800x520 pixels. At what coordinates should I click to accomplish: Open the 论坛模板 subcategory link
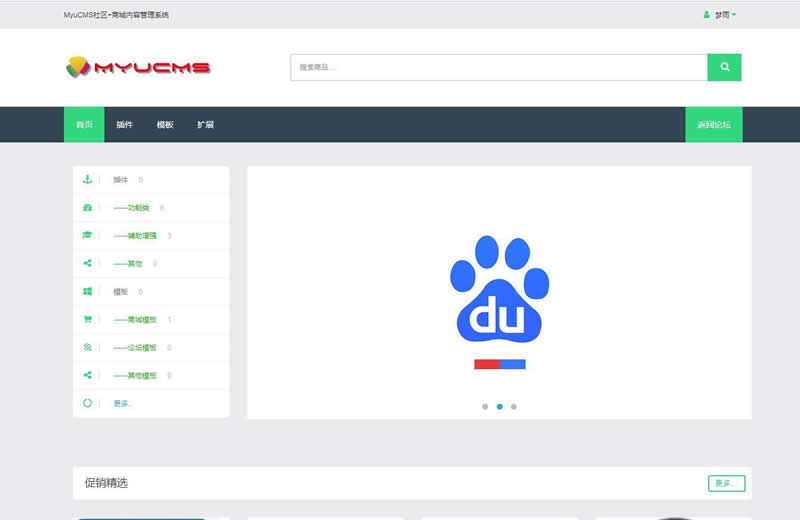tap(135, 348)
